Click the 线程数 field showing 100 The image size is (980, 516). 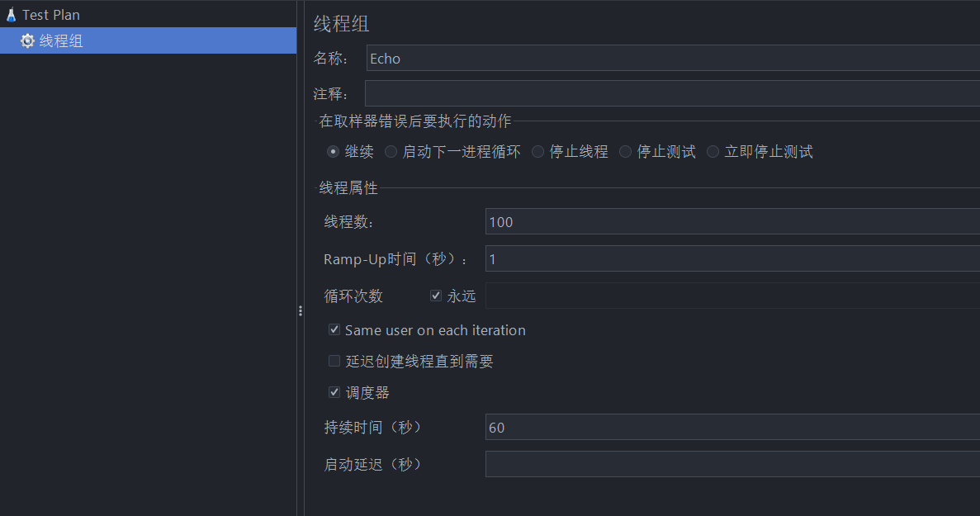click(732, 222)
